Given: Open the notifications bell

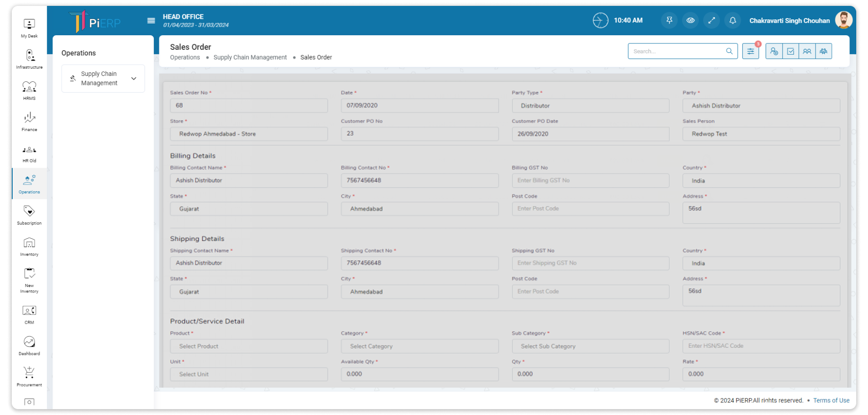Looking at the screenshot, I should (x=732, y=20).
